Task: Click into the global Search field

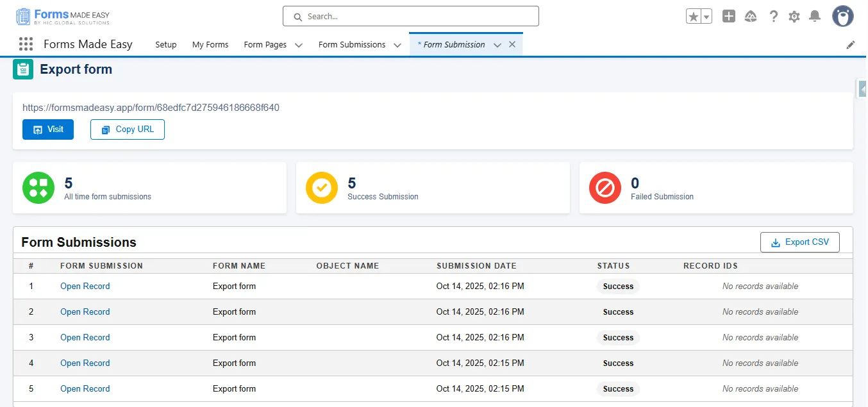Action: 410,17
